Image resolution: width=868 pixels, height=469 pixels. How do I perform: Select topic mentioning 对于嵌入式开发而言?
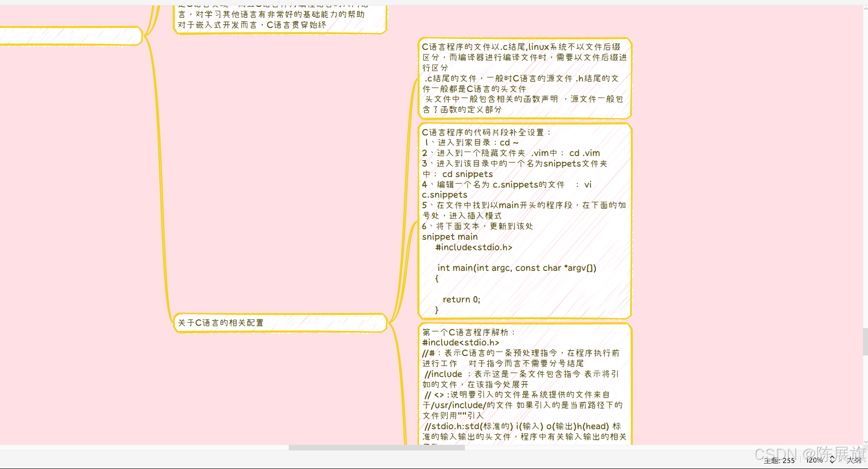(280, 19)
